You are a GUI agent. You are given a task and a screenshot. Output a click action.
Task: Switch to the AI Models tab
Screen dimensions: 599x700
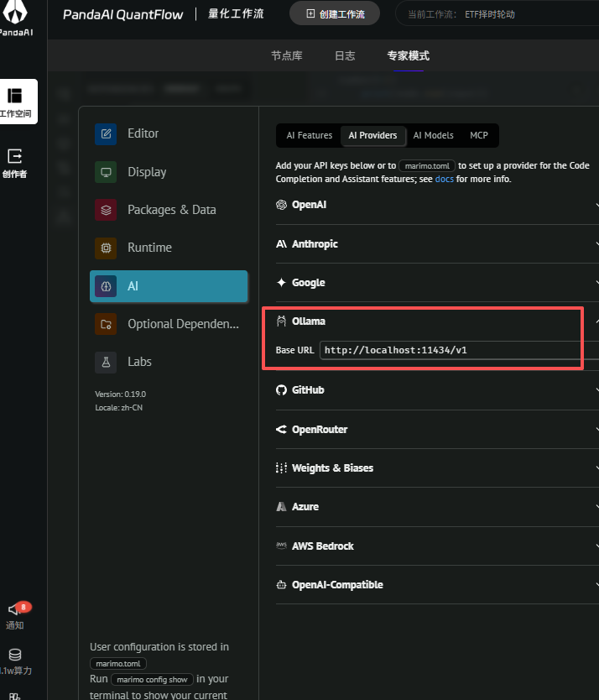[x=434, y=135]
